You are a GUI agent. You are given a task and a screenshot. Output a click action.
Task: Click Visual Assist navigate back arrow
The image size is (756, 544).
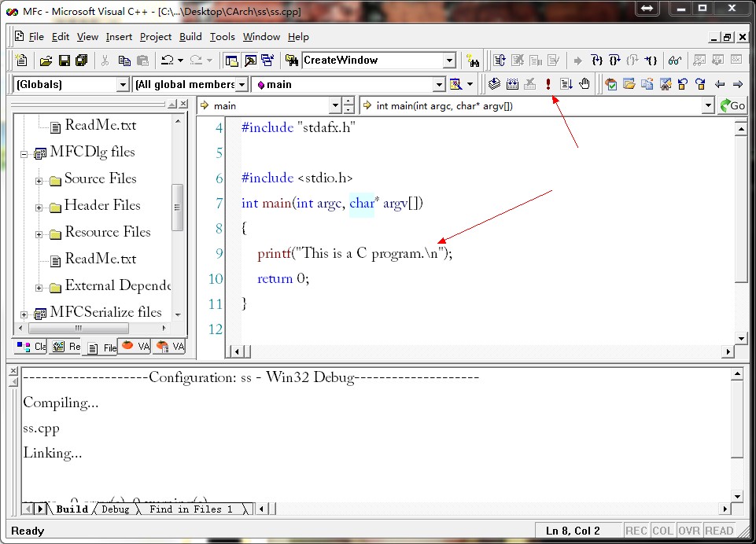tap(720, 84)
